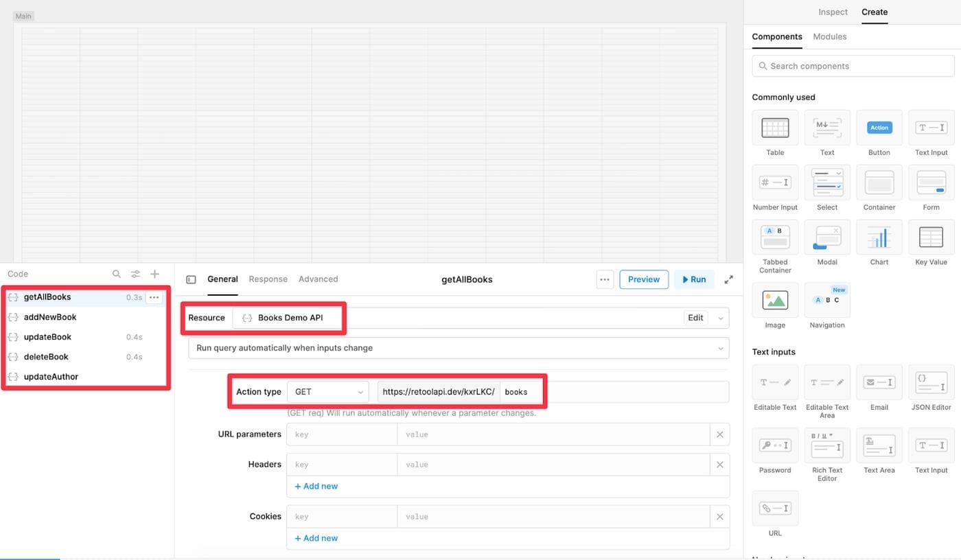Click the Run button
The width and height of the screenshot is (961, 560).
pyautogui.click(x=694, y=279)
